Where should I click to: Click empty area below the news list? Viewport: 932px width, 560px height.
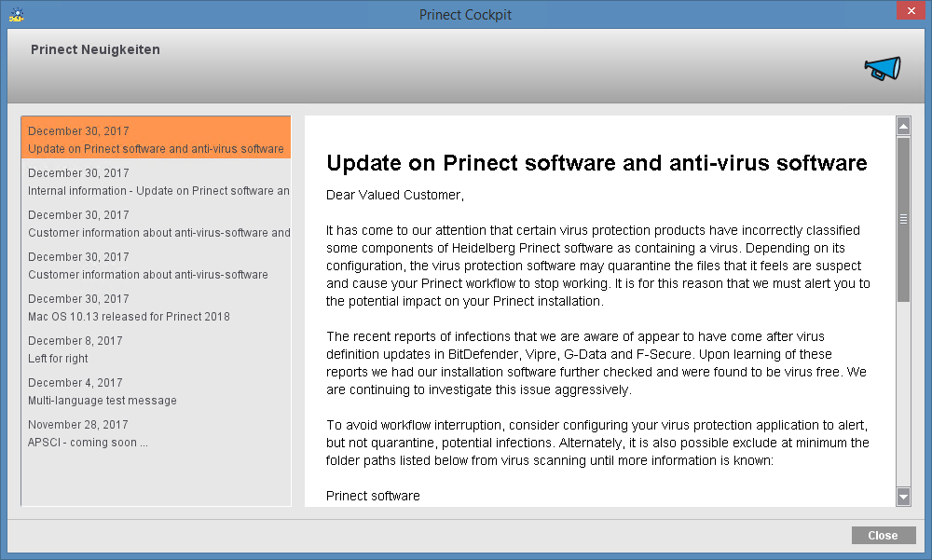coord(156,480)
